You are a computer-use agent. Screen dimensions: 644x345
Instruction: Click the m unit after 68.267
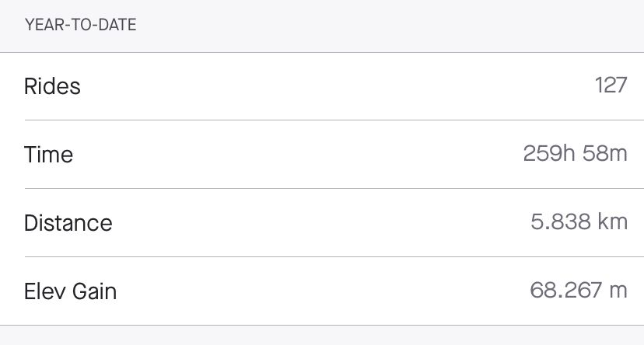(619, 291)
